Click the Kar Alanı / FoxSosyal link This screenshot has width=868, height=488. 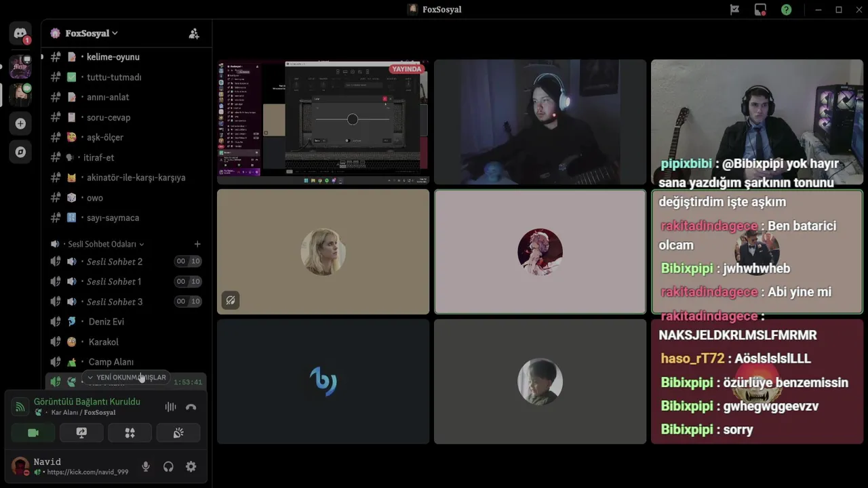(x=83, y=412)
